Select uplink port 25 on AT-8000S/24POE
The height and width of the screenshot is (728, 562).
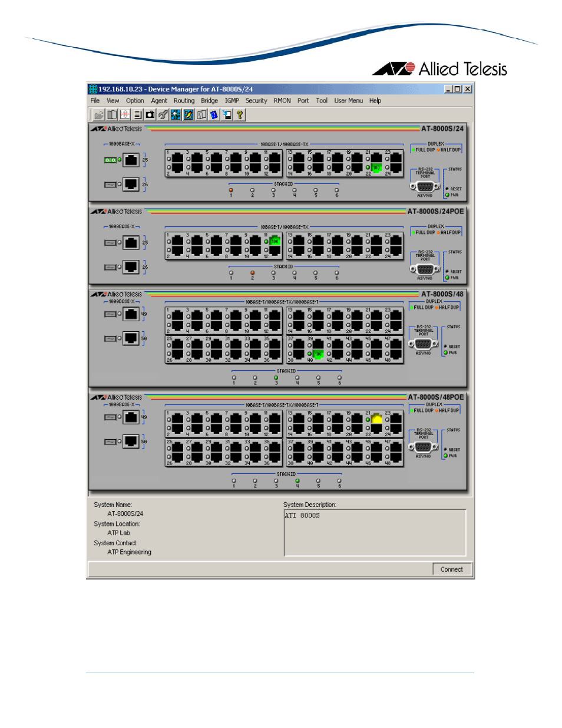point(131,243)
